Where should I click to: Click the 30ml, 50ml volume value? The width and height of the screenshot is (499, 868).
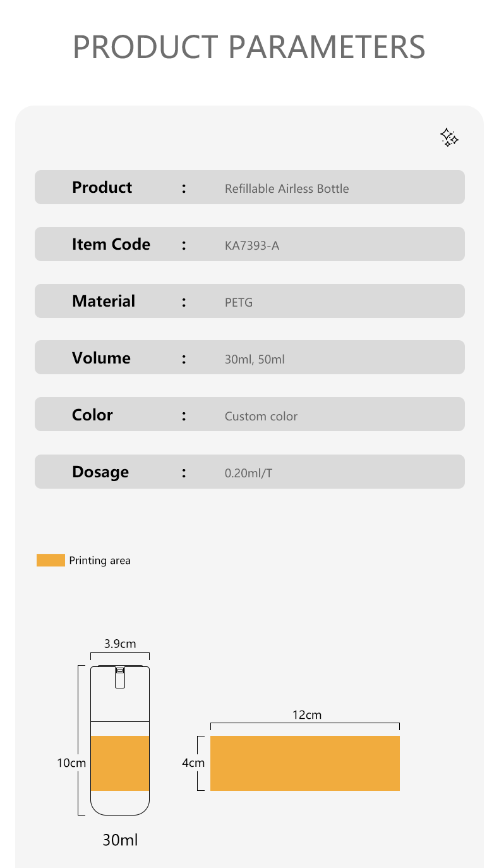pos(255,359)
